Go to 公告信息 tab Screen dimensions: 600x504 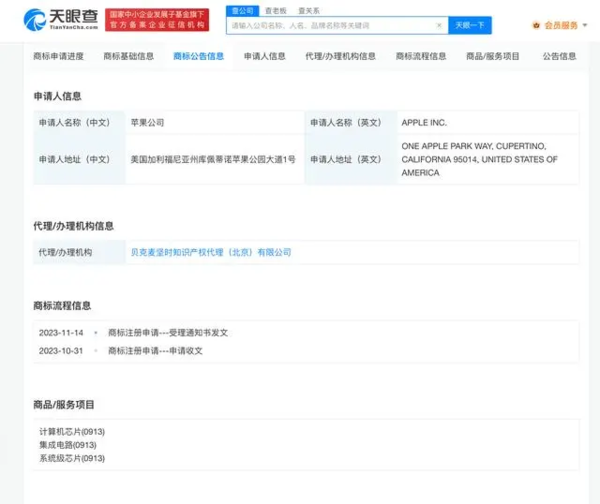click(559, 56)
